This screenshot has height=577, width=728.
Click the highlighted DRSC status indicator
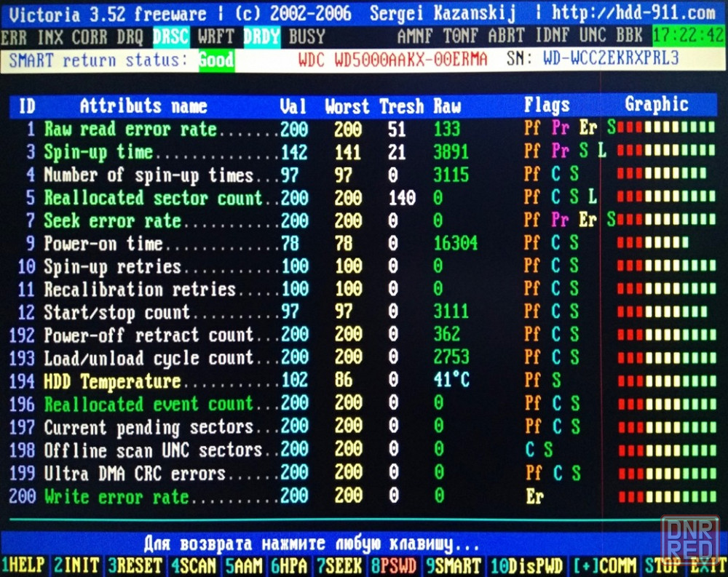click(173, 36)
